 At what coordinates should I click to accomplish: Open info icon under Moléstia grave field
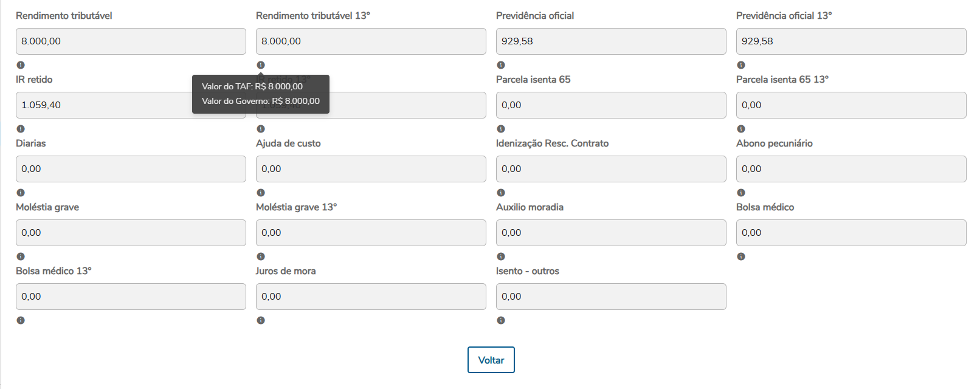pos(21,256)
